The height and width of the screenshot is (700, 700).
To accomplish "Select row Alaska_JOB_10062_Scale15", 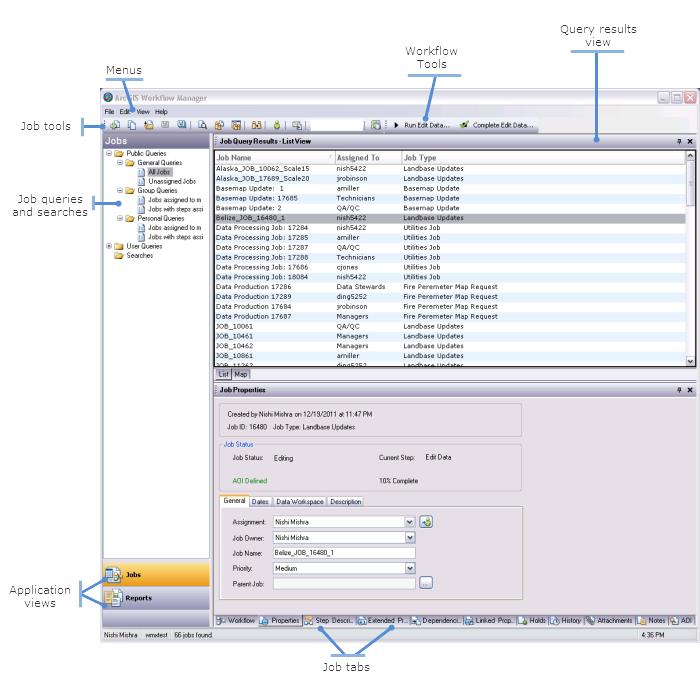I will click(450, 169).
